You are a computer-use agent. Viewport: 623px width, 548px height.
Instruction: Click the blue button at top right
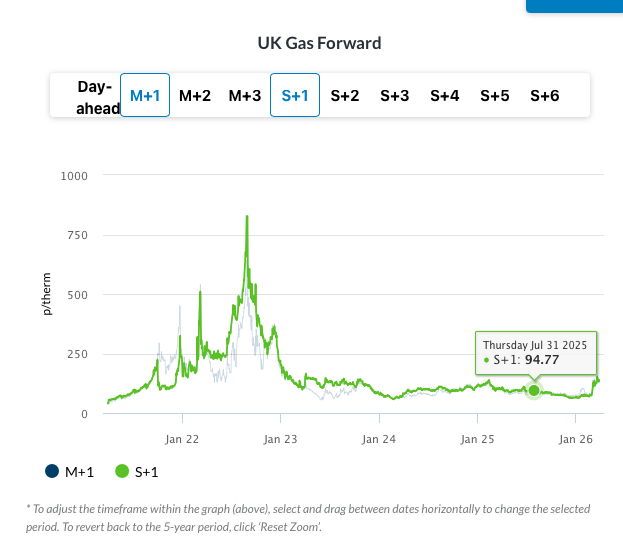pyautogui.click(x=574, y=5)
